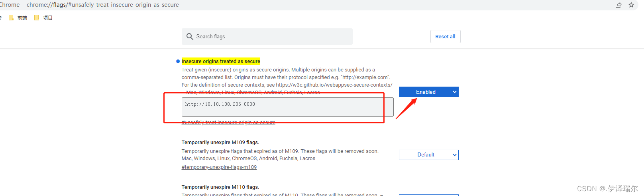Open the #temporary-unexpire-flags-m109 anchor link
Viewport: 644px width, 196px height.
pyautogui.click(x=219, y=167)
